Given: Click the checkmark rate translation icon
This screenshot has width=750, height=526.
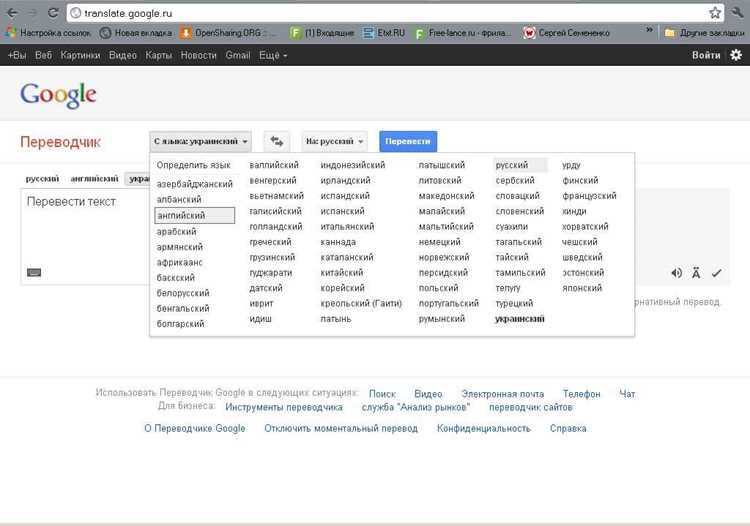Looking at the screenshot, I should click(x=717, y=273).
